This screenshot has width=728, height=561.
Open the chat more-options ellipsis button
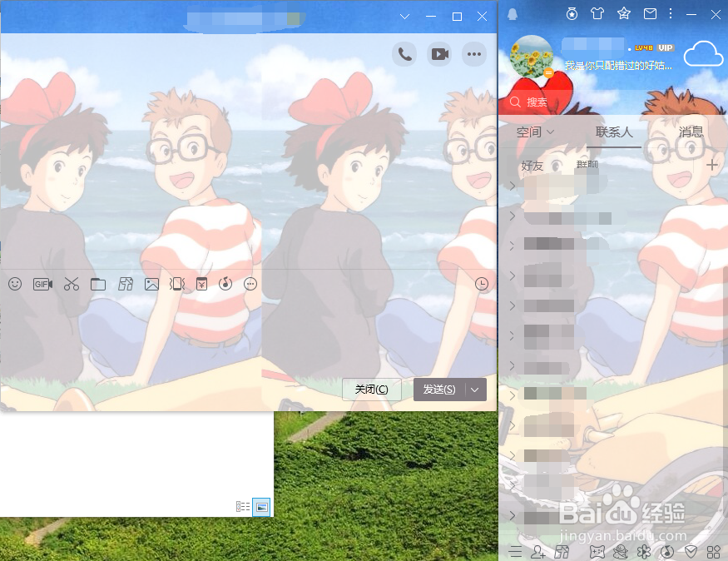(474, 54)
